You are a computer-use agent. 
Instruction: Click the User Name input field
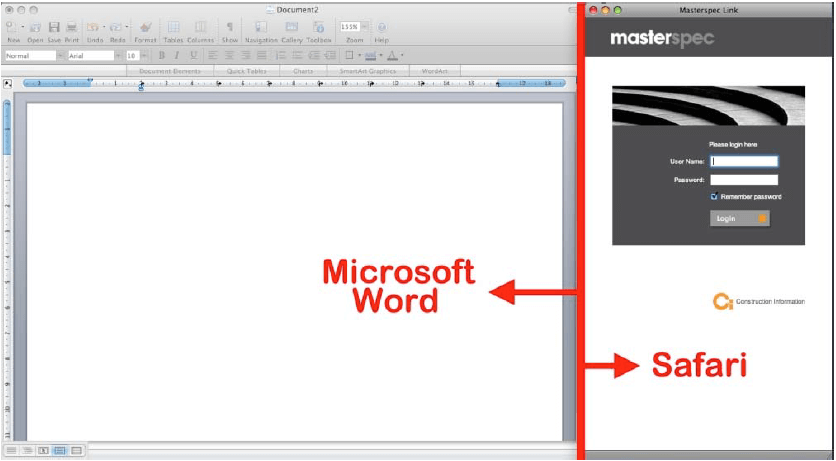pos(743,161)
